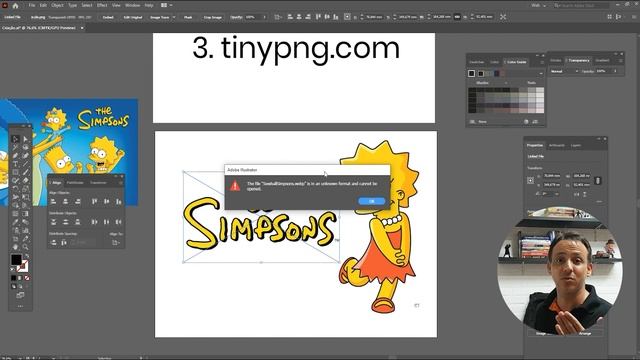Close the document tab with the x
640x360 pixels.
click(82, 28)
